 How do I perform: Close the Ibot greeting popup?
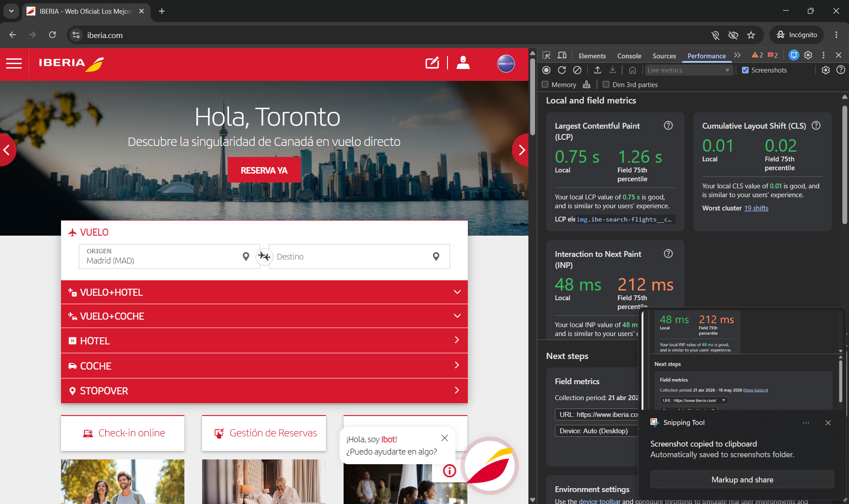coord(444,438)
